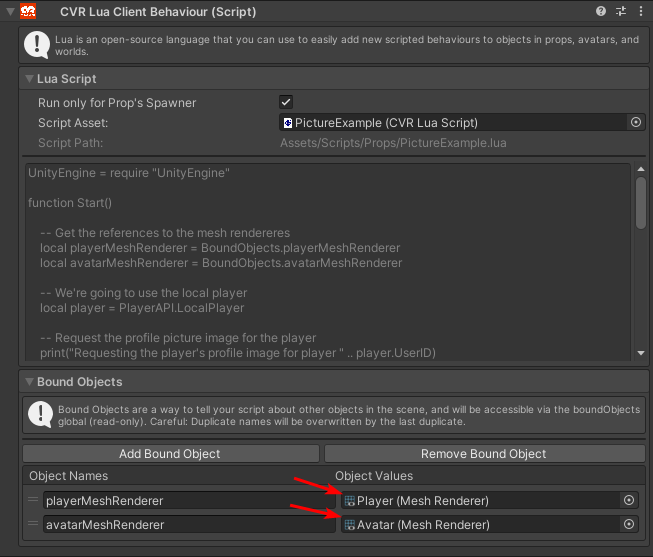Select the PictureExample script asset field
653x557 pixels.
(x=455, y=122)
